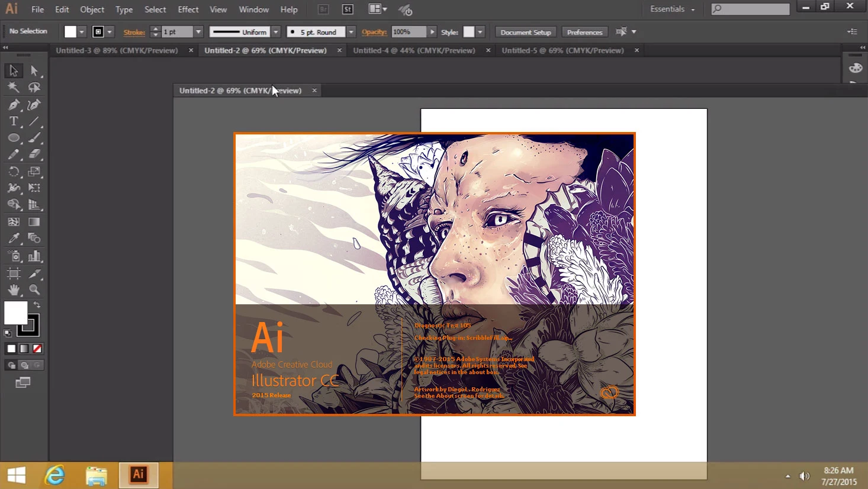Screen dimensions: 868x489
Task: Activate the Zoom tool
Action: 34,289
